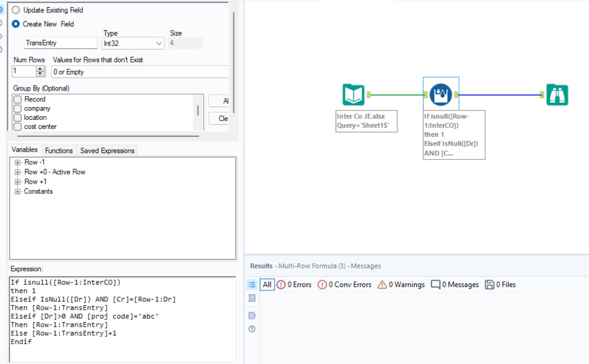589x364 pixels.
Task: Click the All filter button in Results
Action: pos(267,285)
